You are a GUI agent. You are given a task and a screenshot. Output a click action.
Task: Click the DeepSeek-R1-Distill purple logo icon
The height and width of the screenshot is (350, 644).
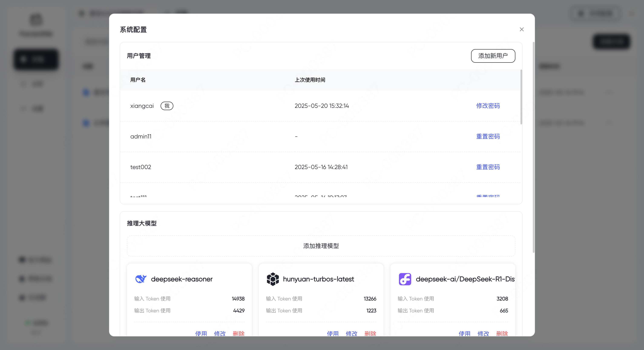click(x=405, y=279)
